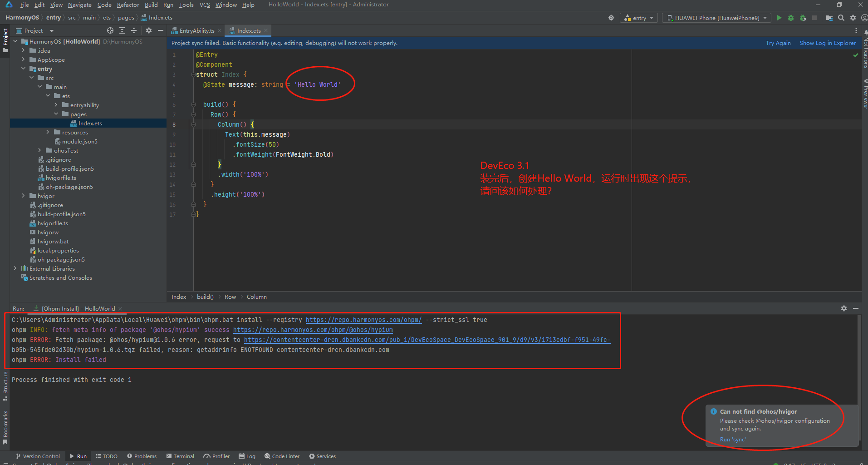Run the entry module with the green play icon
Screen dimensions: 868x465
click(779, 18)
